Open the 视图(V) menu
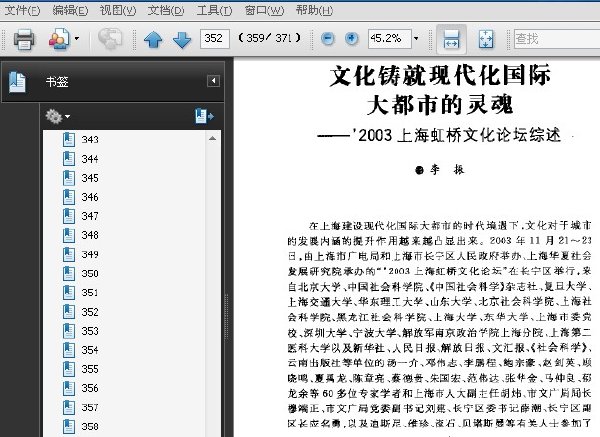This screenshot has height=437, width=600. pyautogui.click(x=118, y=10)
